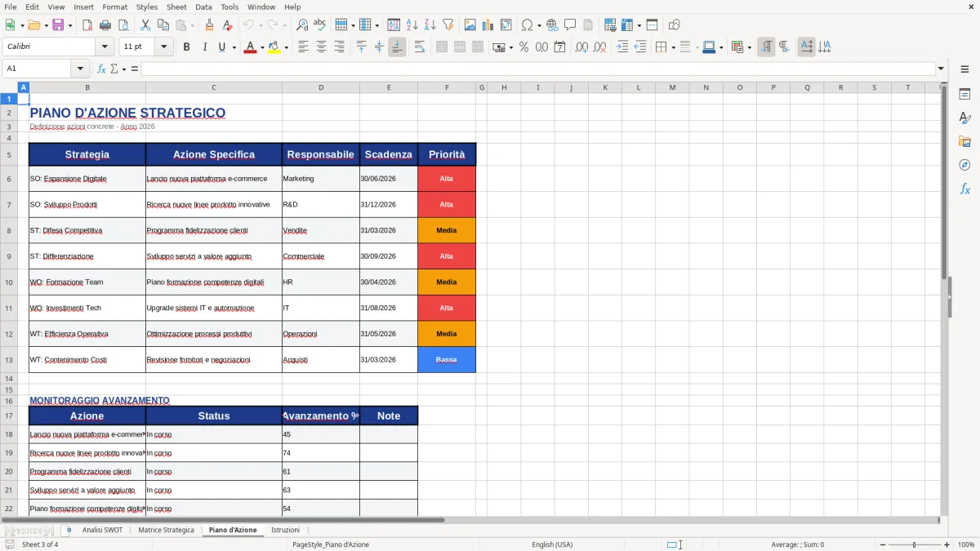Viewport: 980px width, 551px height.
Task: Open the Data menu
Action: [203, 7]
